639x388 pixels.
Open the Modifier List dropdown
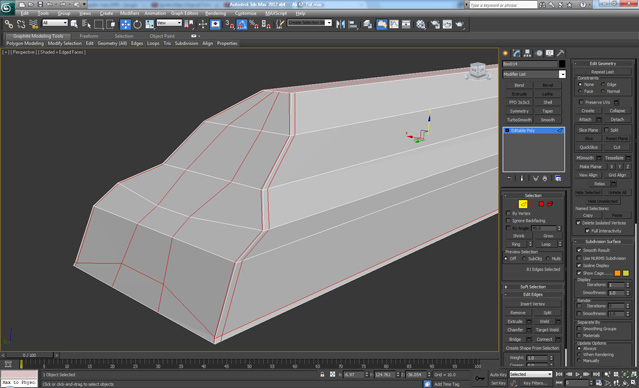click(562, 74)
